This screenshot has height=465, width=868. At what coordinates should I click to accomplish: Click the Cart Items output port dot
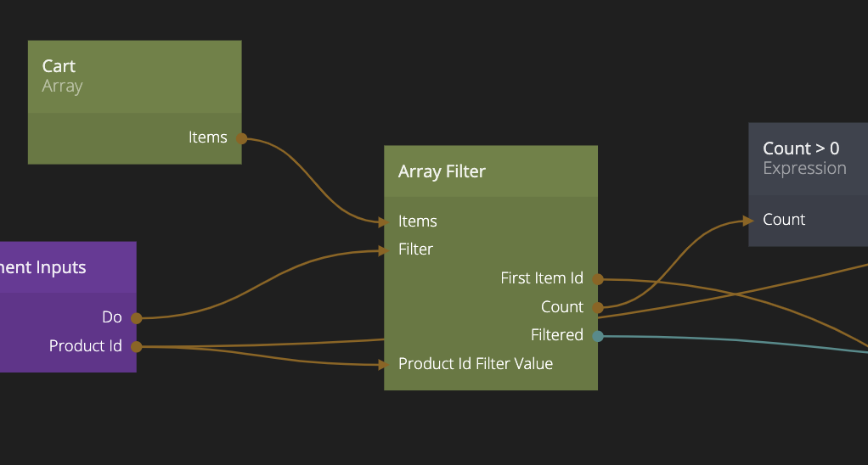tap(241, 137)
